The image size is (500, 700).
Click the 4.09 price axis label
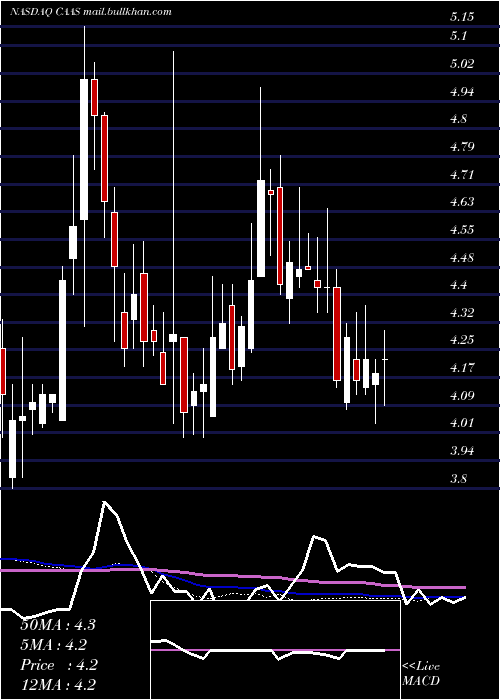pos(462,396)
